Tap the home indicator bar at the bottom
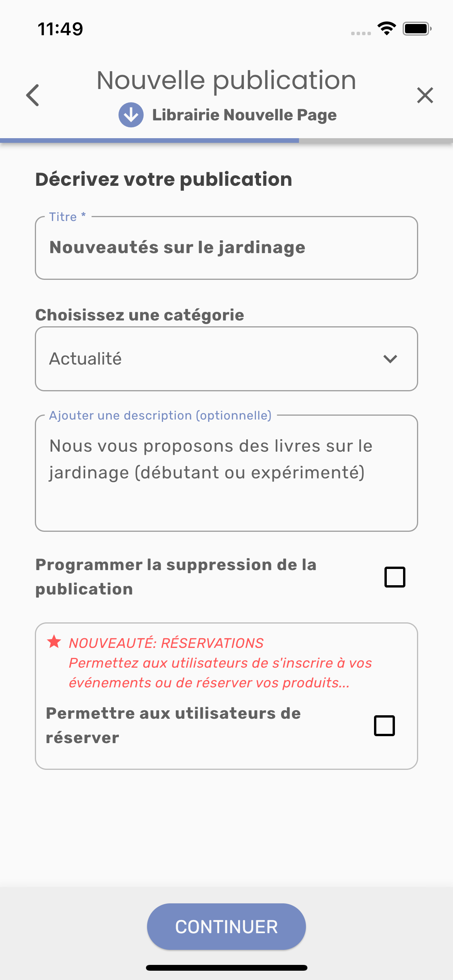 [226, 968]
